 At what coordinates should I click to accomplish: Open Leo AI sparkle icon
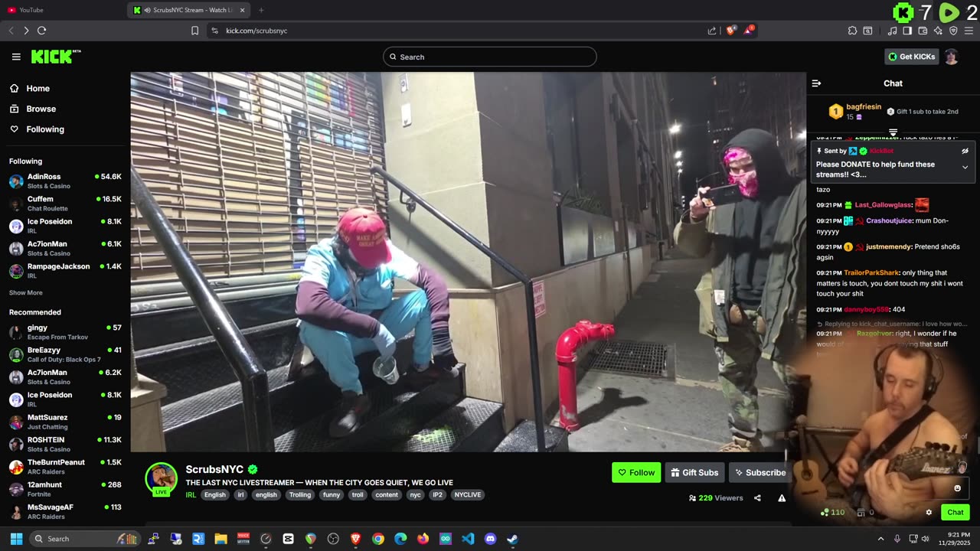(938, 31)
